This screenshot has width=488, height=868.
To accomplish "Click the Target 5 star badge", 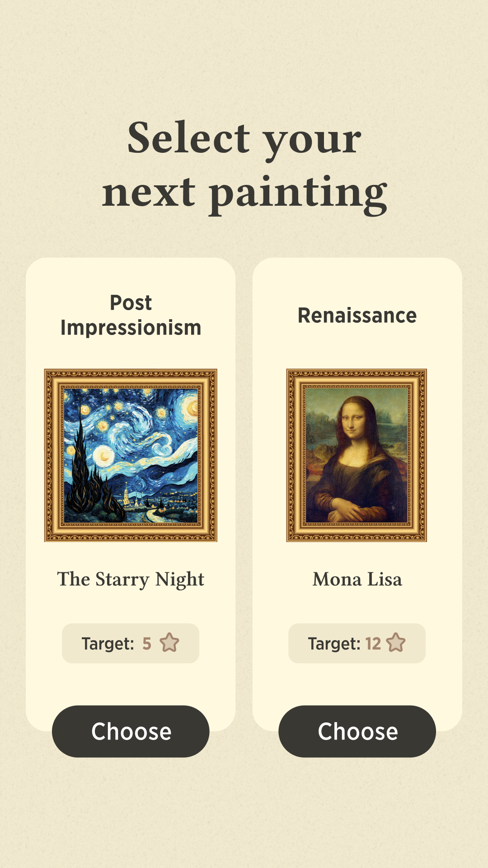I will pos(131,643).
